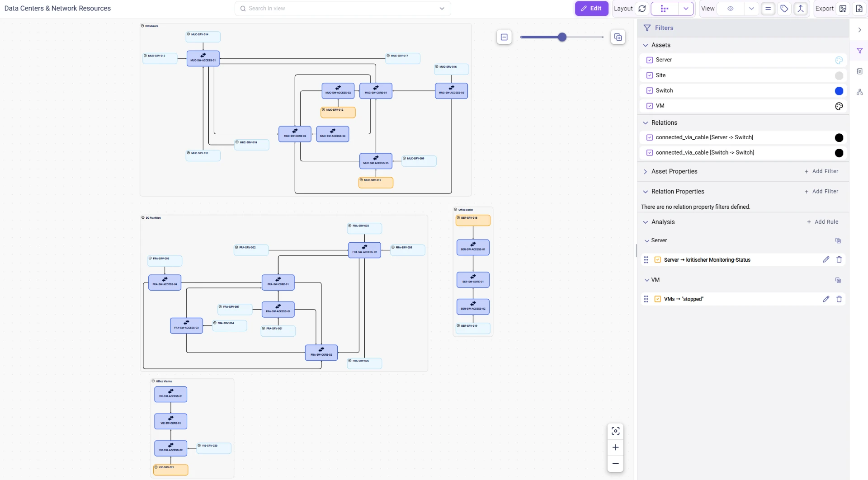Image resolution: width=868 pixels, height=480 pixels.
Task: Collapse the Relation Properties section
Action: pos(646,192)
